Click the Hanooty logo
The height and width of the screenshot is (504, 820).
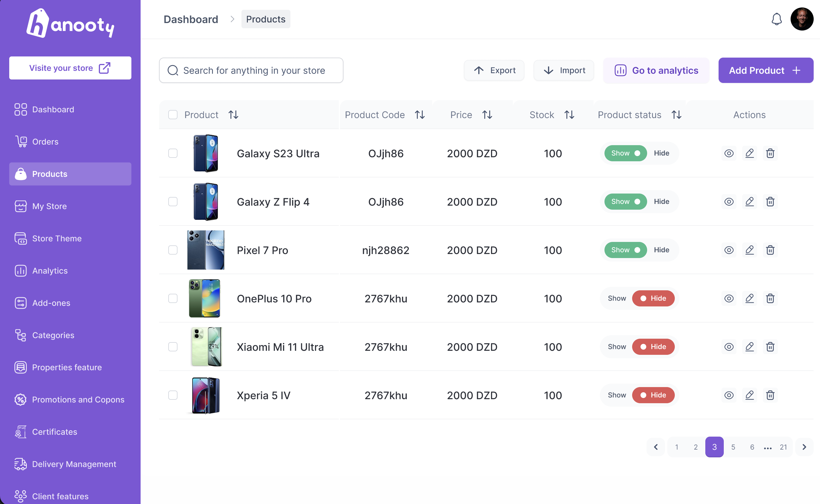[x=70, y=23]
